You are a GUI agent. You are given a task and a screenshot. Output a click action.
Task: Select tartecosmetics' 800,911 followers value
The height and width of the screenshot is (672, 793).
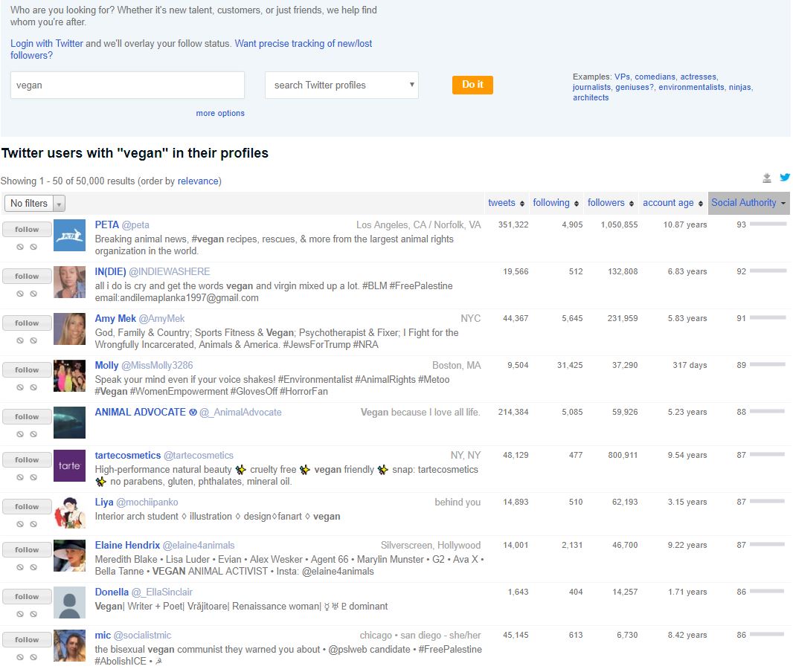click(623, 455)
